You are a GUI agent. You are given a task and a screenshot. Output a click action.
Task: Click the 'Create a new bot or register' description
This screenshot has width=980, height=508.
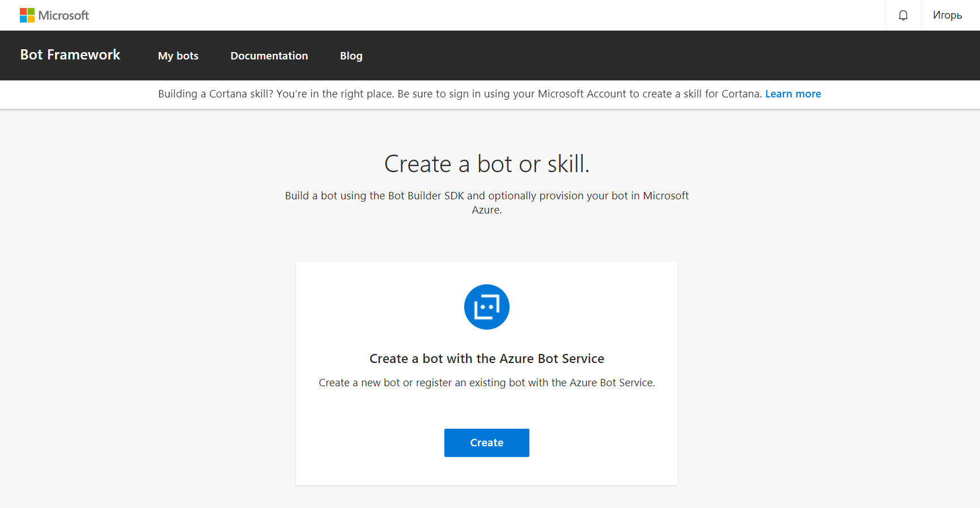coord(487,383)
